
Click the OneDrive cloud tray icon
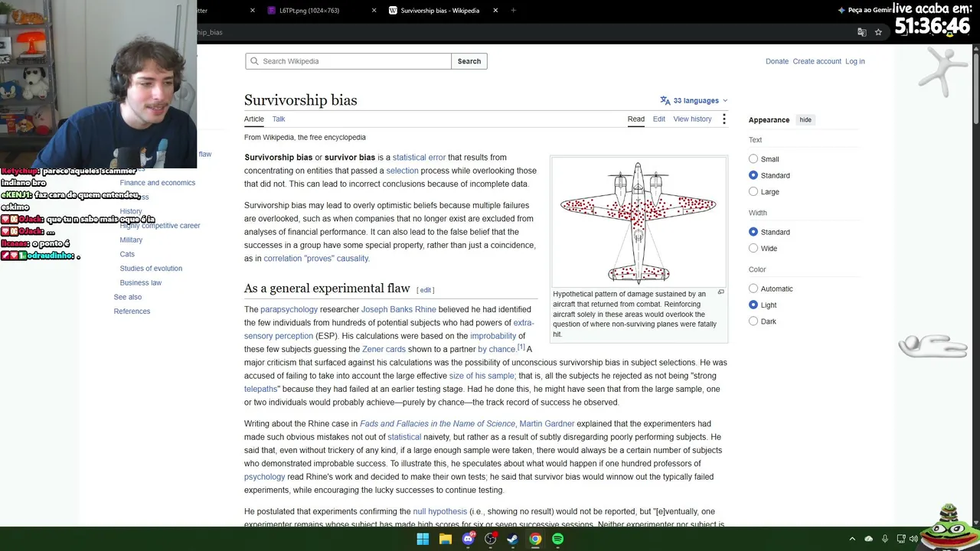tap(868, 539)
